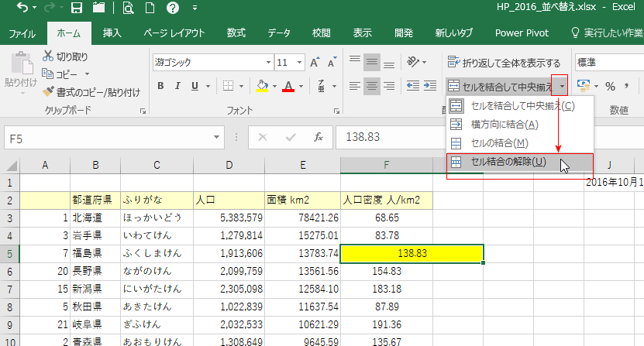
Task: Toggle Italic formatting
Action: point(178,86)
